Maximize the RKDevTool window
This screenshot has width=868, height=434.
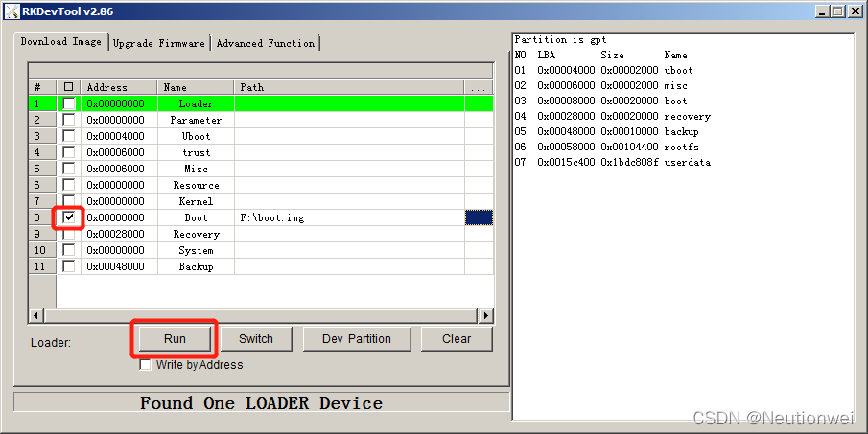tap(838, 11)
